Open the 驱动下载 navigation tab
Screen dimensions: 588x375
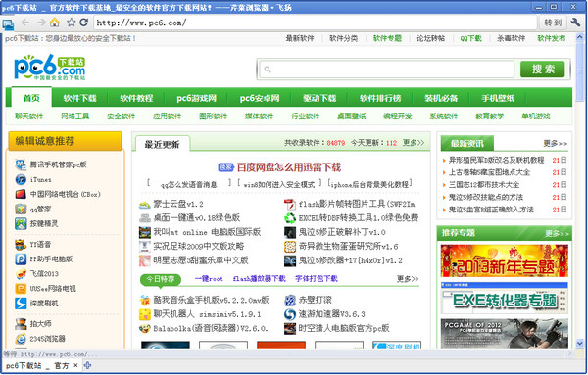pyautogui.click(x=319, y=98)
